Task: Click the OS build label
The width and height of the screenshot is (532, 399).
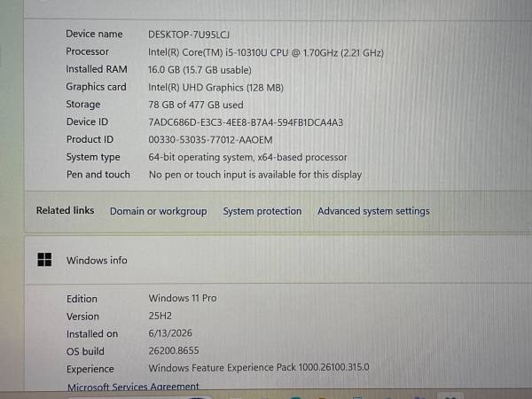Action: coord(85,351)
